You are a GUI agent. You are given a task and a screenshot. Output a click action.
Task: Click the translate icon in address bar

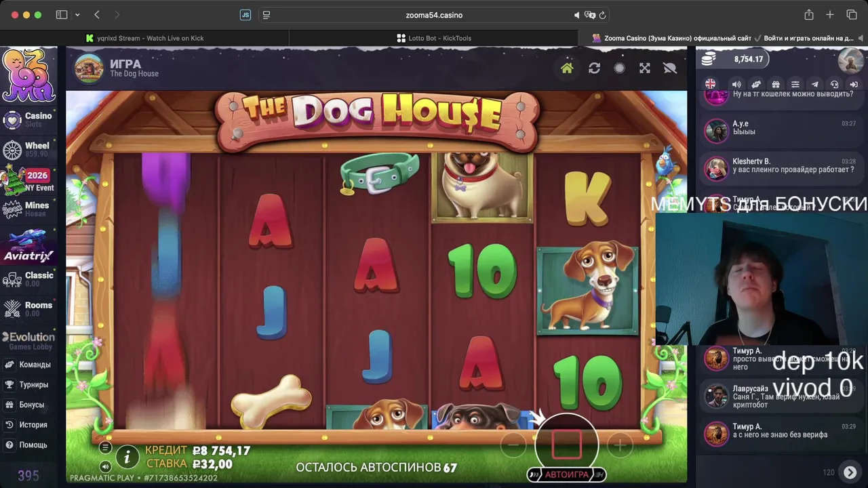coord(589,15)
